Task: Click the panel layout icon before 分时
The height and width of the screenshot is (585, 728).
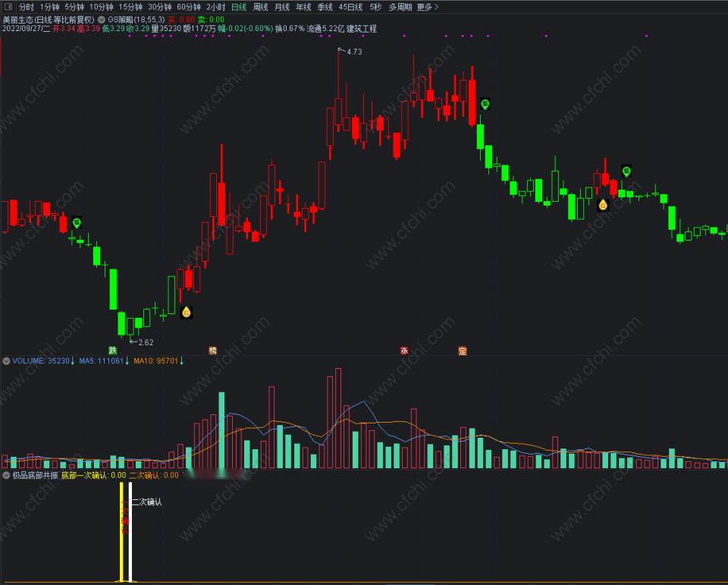Action: click(8, 7)
